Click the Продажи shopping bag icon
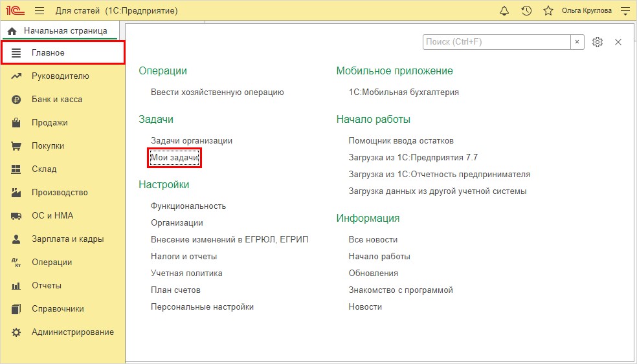Image resolution: width=637 pixels, height=364 pixels. [x=16, y=123]
